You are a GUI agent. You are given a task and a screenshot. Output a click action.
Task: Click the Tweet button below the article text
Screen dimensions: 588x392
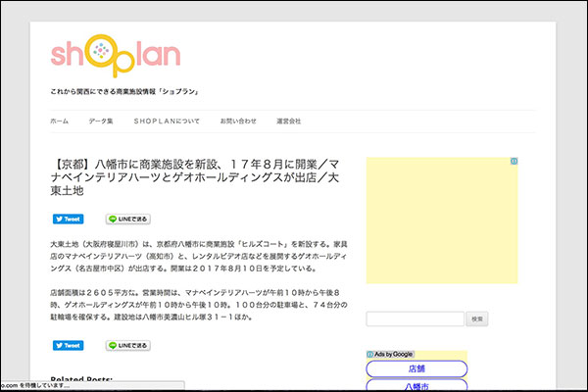pos(68,346)
